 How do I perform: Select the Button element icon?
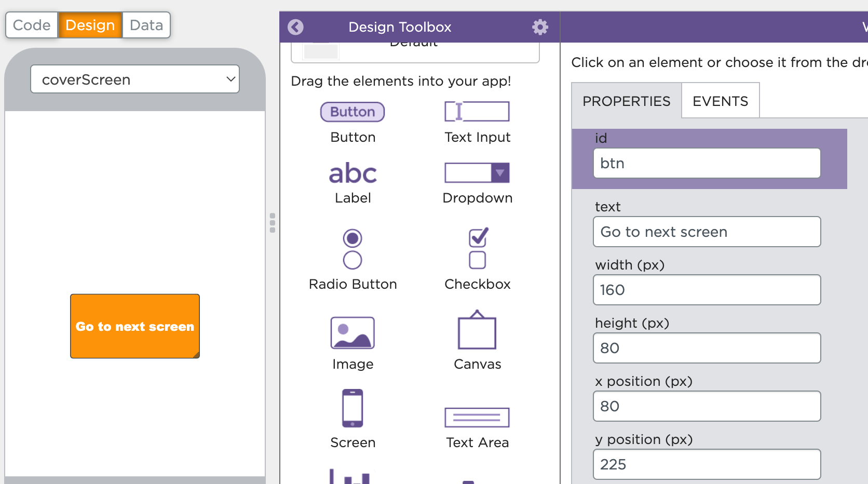pyautogui.click(x=352, y=112)
